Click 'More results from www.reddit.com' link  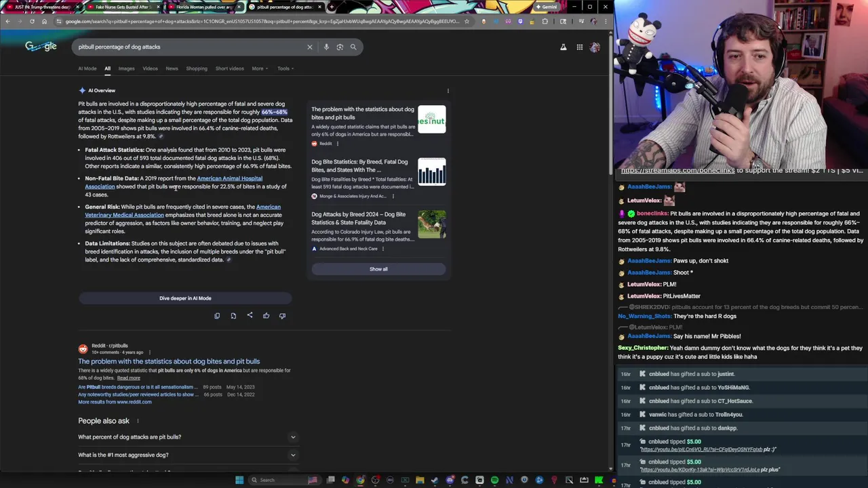(115, 402)
